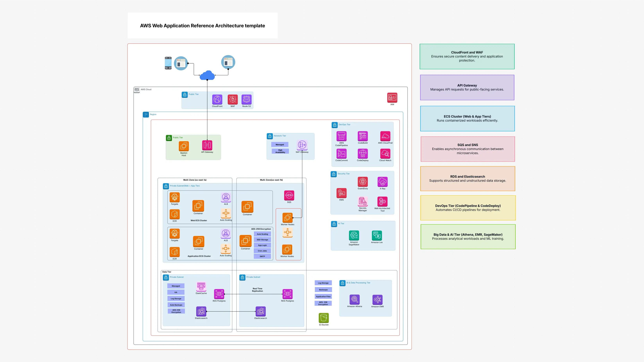Select the SQS icon
The image size is (644, 362).
[289, 195]
